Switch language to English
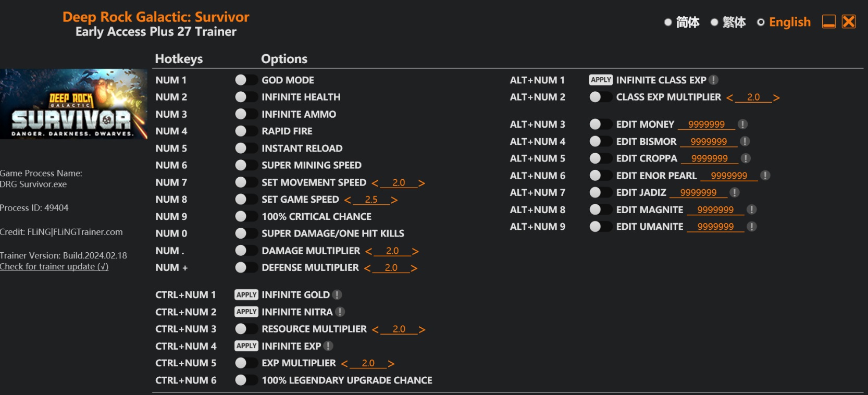This screenshot has height=395, width=868. [x=784, y=22]
